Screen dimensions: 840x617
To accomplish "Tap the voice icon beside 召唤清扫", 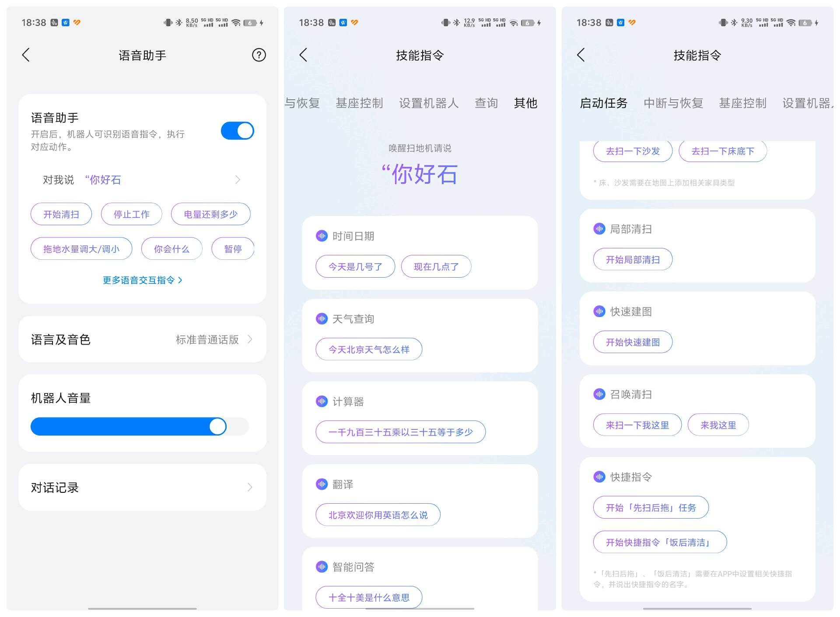I will pos(599,394).
